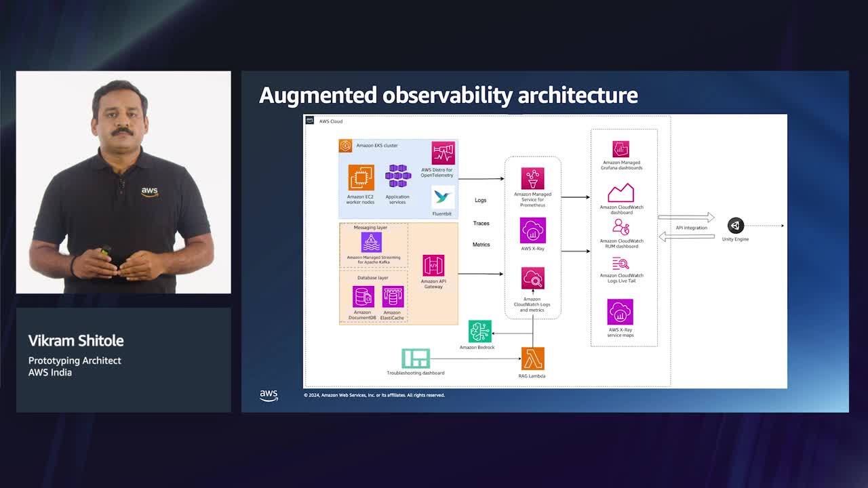Click the AWS Distro for OpenTelemetry icon

[x=443, y=153]
